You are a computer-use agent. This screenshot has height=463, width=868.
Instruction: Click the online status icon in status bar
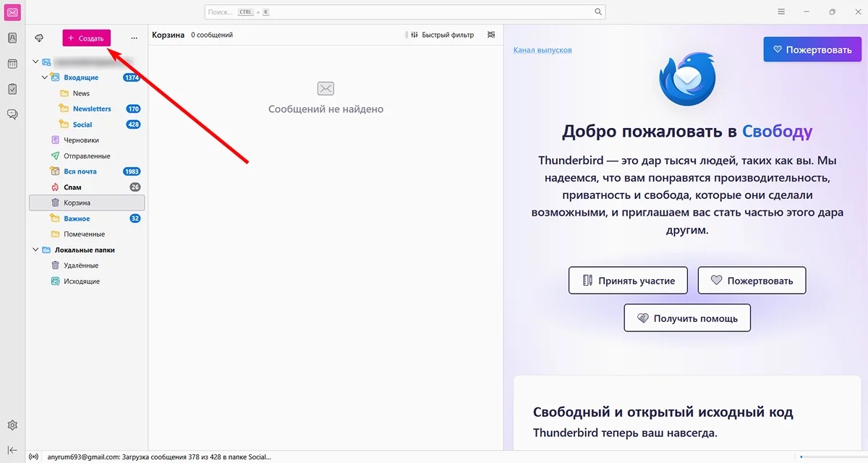(x=34, y=457)
